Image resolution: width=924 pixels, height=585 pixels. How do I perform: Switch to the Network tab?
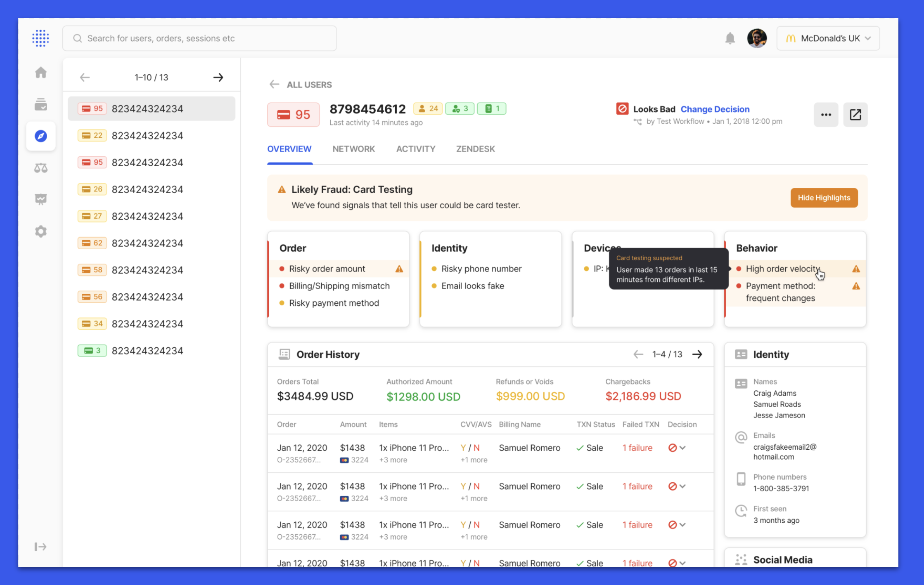coord(353,149)
